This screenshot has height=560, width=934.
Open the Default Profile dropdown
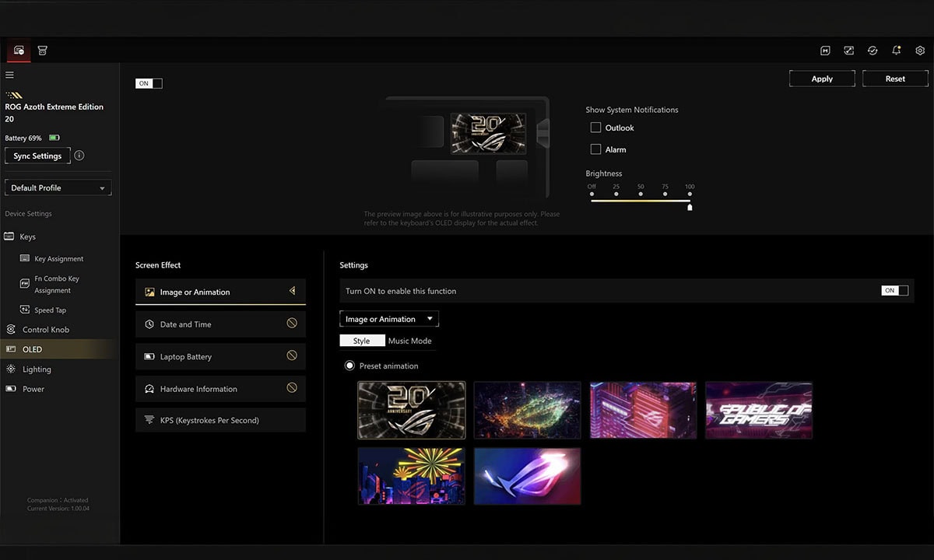pyautogui.click(x=58, y=187)
